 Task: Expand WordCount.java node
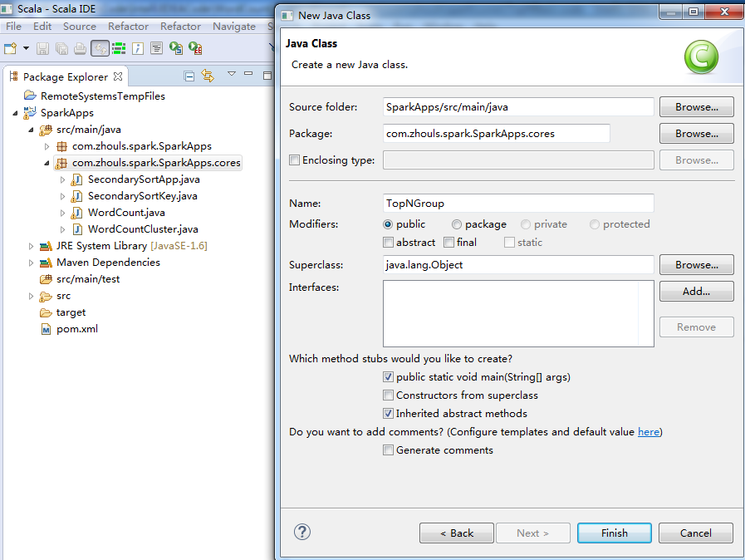click(x=62, y=213)
